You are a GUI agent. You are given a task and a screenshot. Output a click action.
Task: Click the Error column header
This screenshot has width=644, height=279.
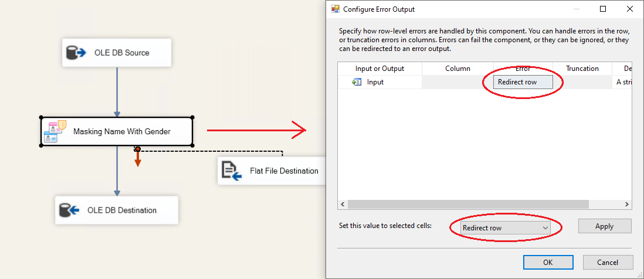pyautogui.click(x=523, y=69)
